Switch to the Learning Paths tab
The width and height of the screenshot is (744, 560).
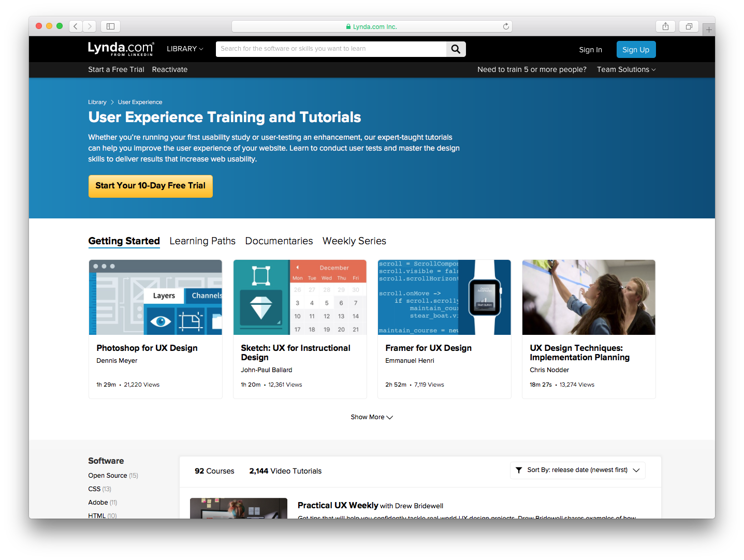202,241
